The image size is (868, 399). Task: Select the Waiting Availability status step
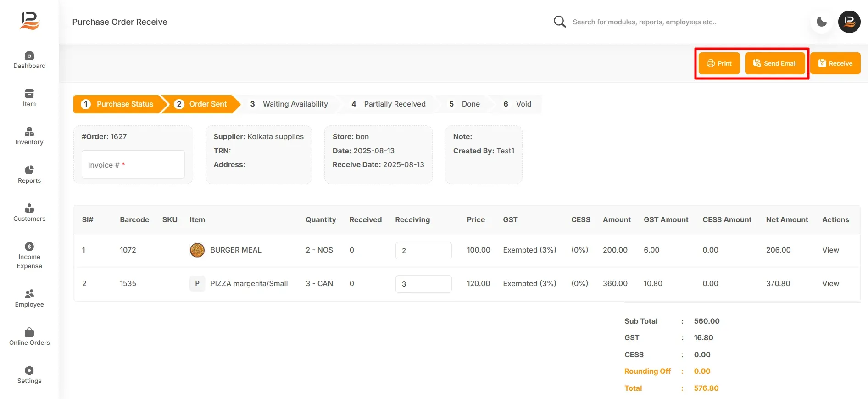point(289,104)
